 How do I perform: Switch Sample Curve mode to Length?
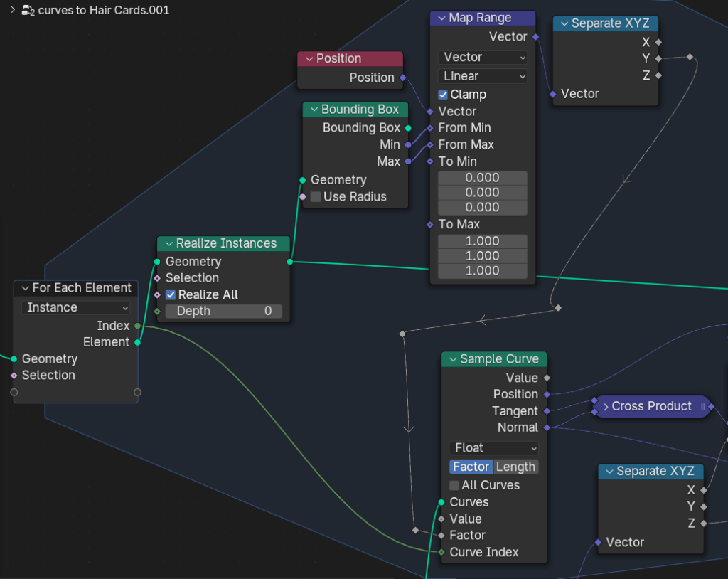point(515,467)
